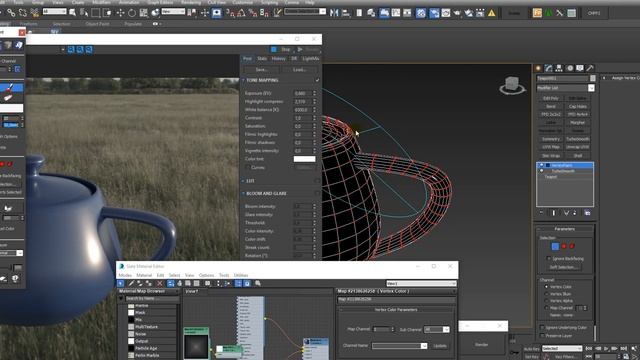Select the Link tool in main toolbar

point(11,13)
